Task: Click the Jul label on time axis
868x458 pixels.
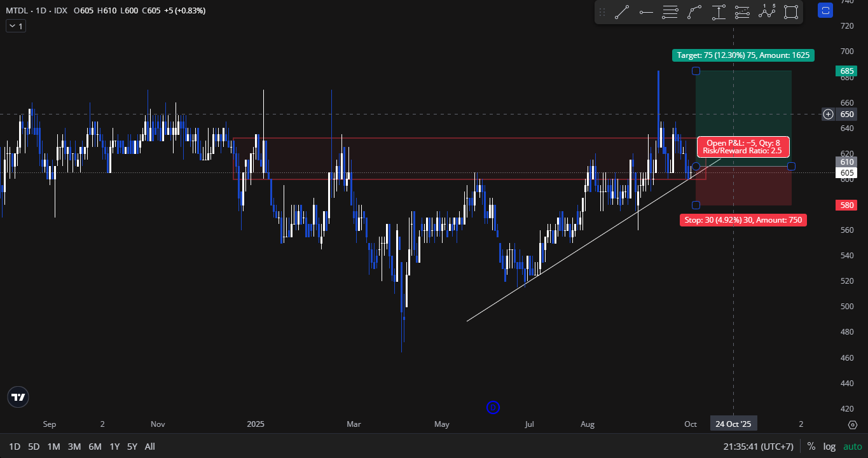Action: coord(529,424)
